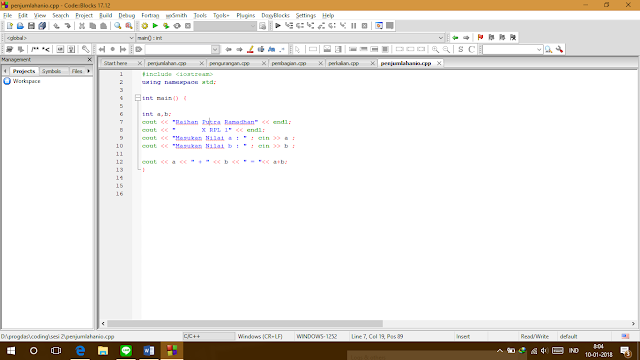
Task: Jump back with green arrow
Action: pyautogui.click(x=455, y=38)
